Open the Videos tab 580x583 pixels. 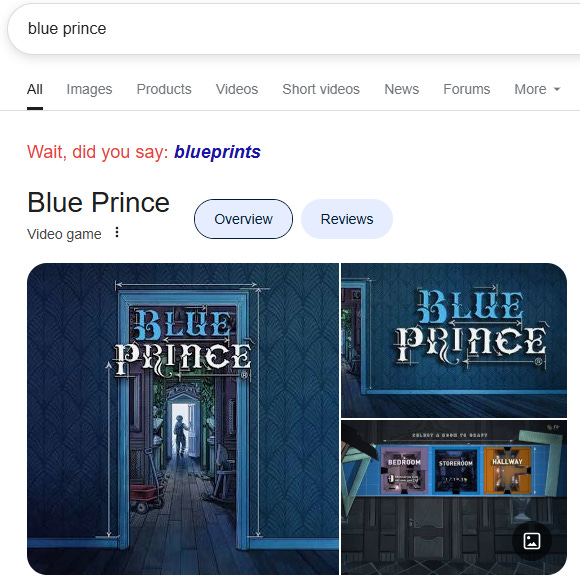237,89
